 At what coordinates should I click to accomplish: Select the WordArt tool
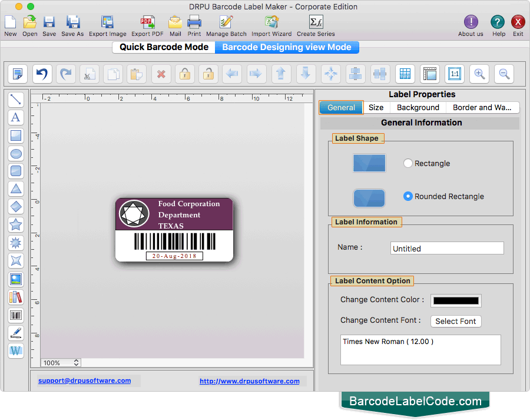(16, 350)
